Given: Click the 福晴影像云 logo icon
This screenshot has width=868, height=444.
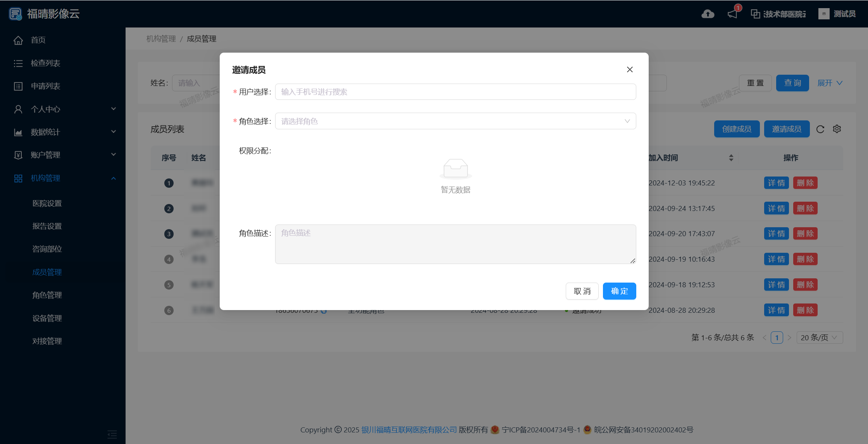Looking at the screenshot, I should tap(15, 14).
